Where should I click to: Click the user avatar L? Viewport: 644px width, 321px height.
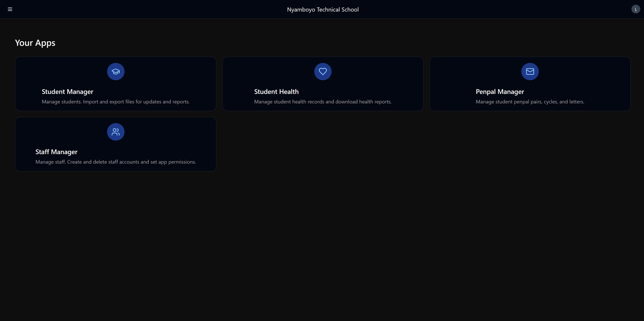click(636, 9)
